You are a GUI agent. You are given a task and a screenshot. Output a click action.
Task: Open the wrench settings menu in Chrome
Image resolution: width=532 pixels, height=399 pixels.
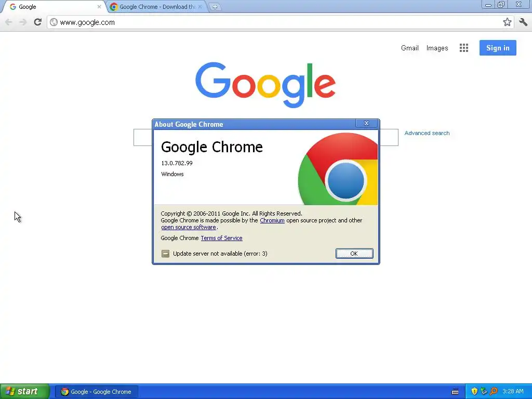click(x=523, y=22)
